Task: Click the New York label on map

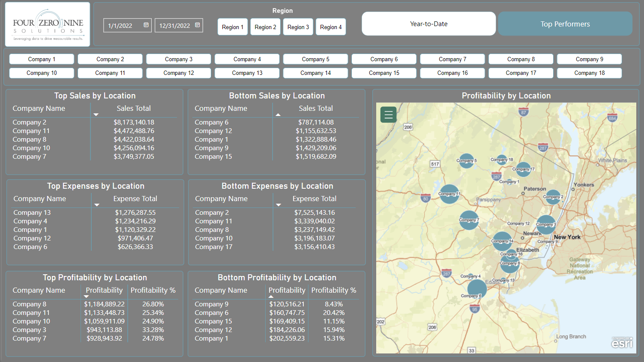Action: (567, 237)
